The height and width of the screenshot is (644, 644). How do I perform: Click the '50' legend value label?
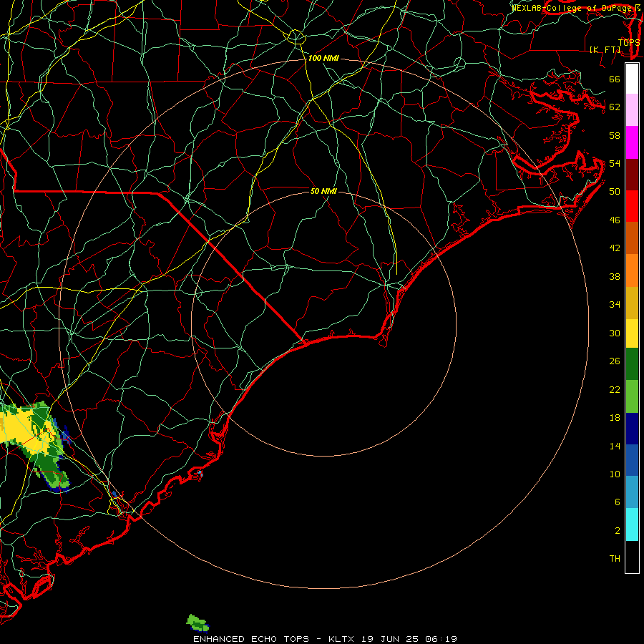point(615,192)
